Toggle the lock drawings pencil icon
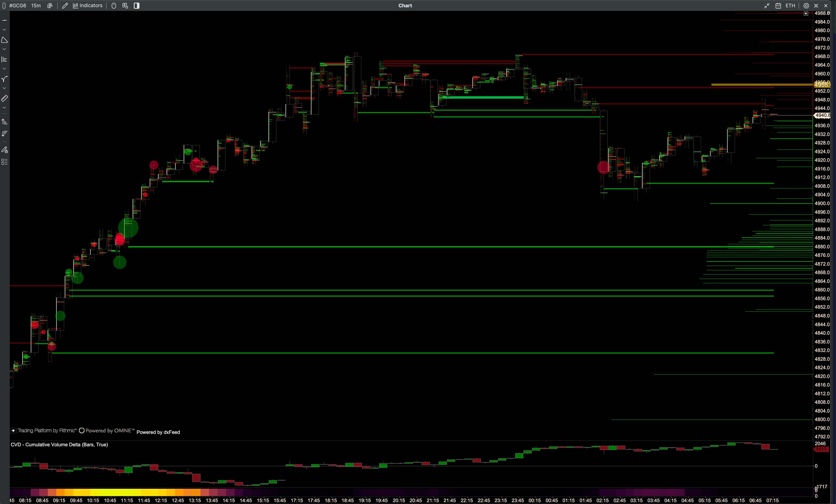This screenshot has width=836, height=504. [x=4, y=150]
